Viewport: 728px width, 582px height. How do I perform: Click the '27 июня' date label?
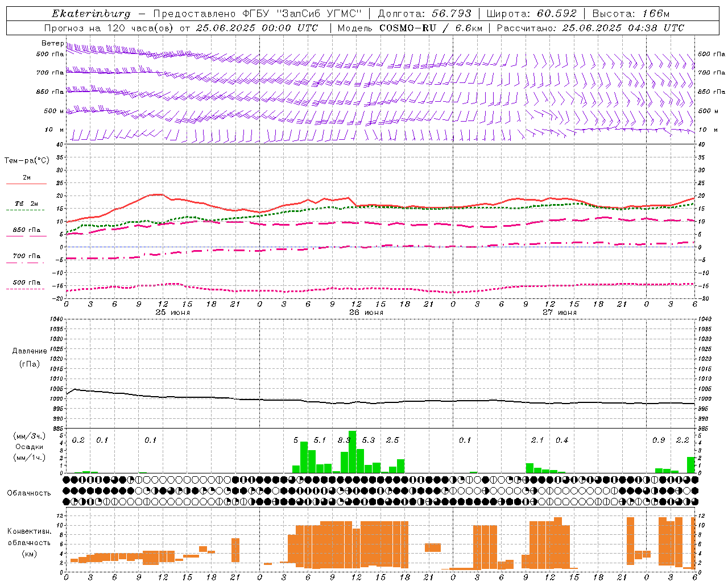pyautogui.click(x=560, y=313)
